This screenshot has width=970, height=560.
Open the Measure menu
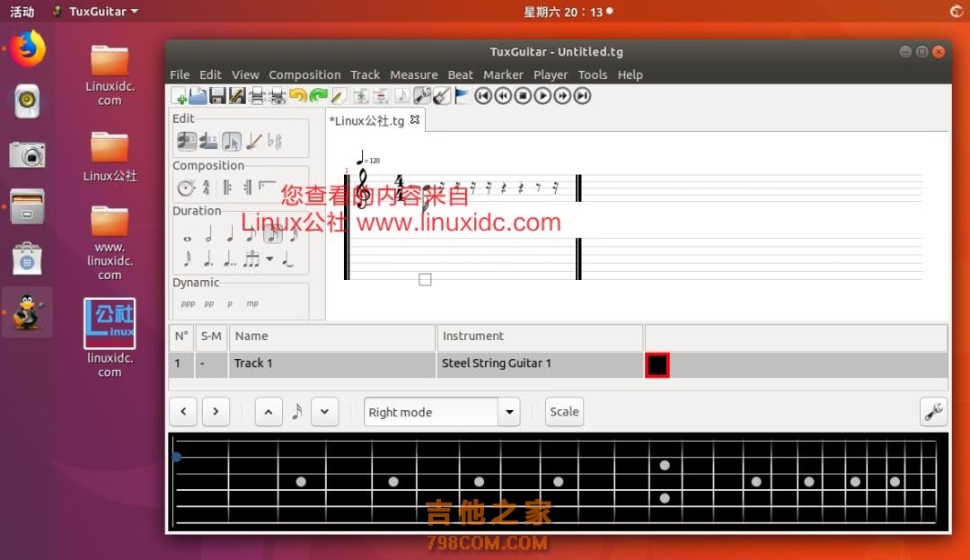(414, 74)
